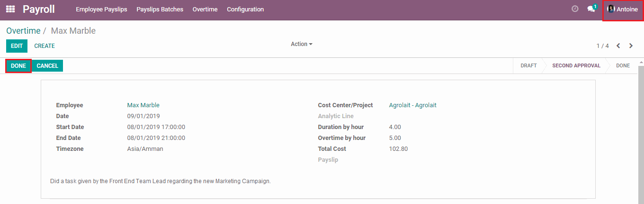This screenshot has height=204, width=644.
Task: Click the overtime by hour value 5.00
Action: click(x=395, y=138)
